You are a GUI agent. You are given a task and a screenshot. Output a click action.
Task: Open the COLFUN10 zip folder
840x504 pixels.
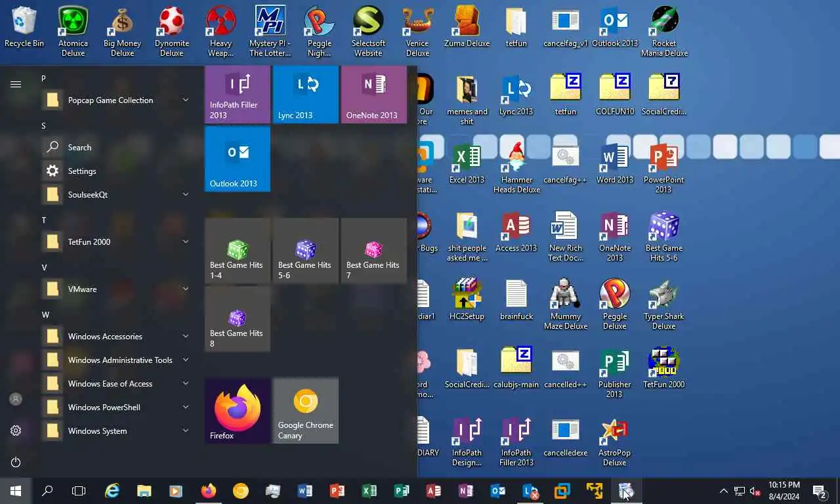(x=615, y=96)
